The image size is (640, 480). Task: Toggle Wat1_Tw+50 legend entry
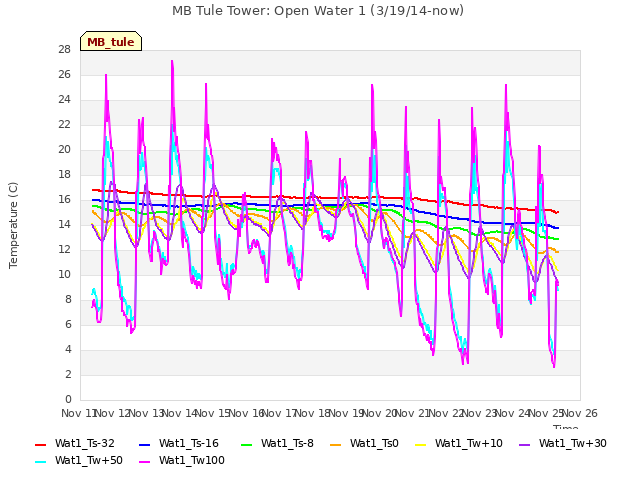click(79, 461)
